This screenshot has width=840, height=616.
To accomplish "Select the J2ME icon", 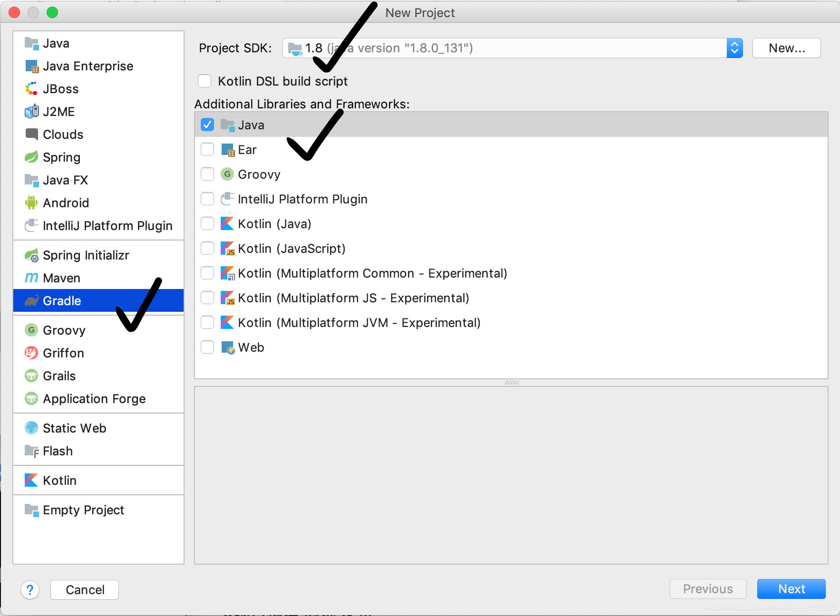I will 31,112.
